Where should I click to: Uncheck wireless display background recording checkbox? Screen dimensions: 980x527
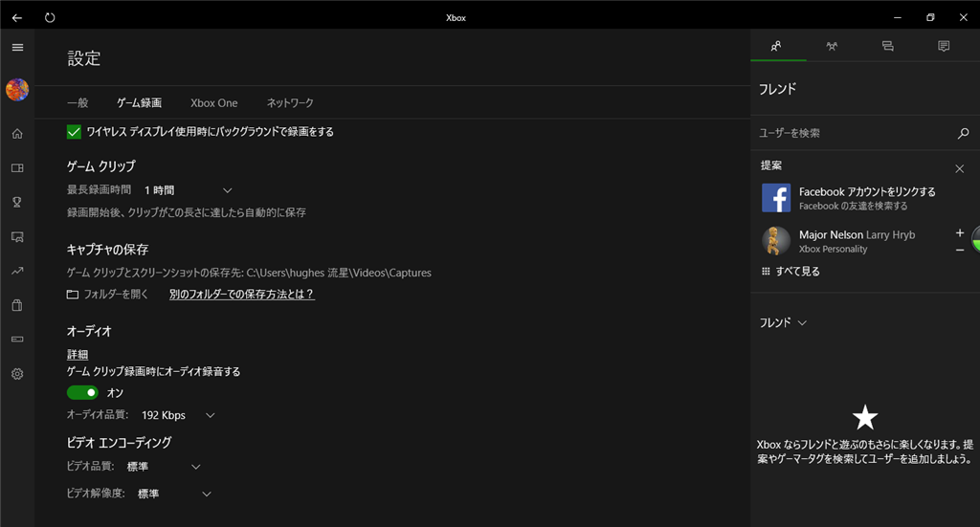[x=74, y=132]
